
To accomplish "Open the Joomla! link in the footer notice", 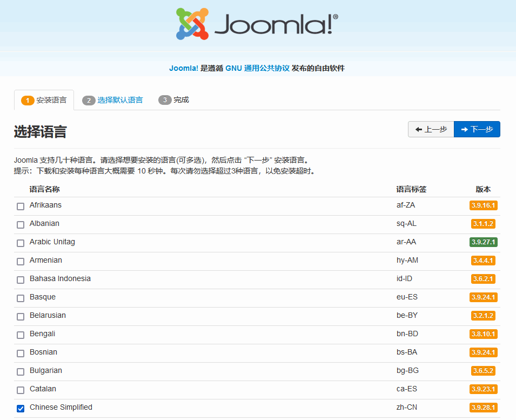I will 184,68.
